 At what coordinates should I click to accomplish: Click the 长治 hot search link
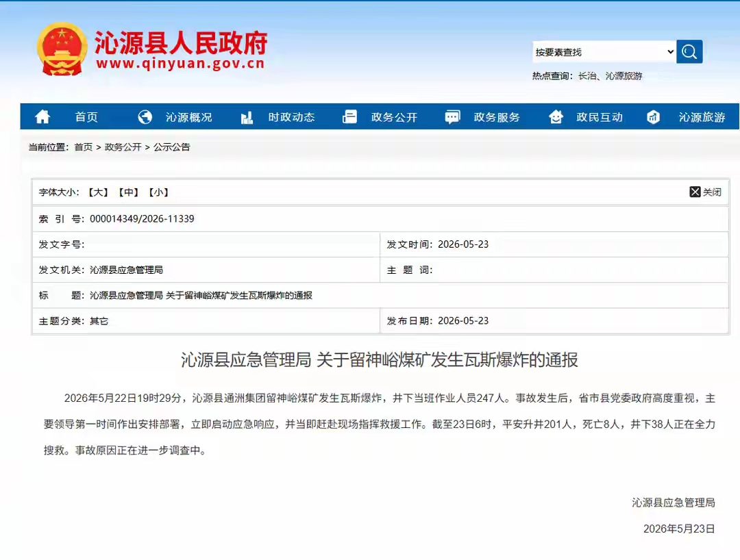pyautogui.click(x=587, y=76)
